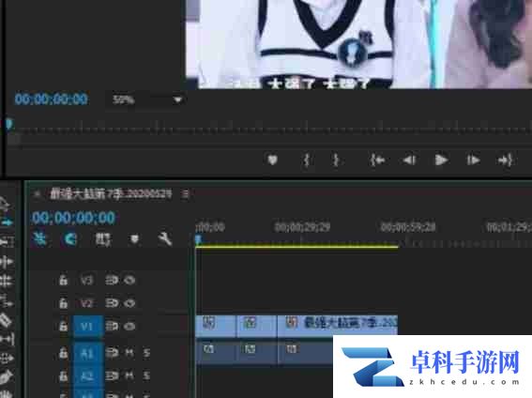Select second audio clip on A1
532x398 pixels.
click(x=257, y=353)
